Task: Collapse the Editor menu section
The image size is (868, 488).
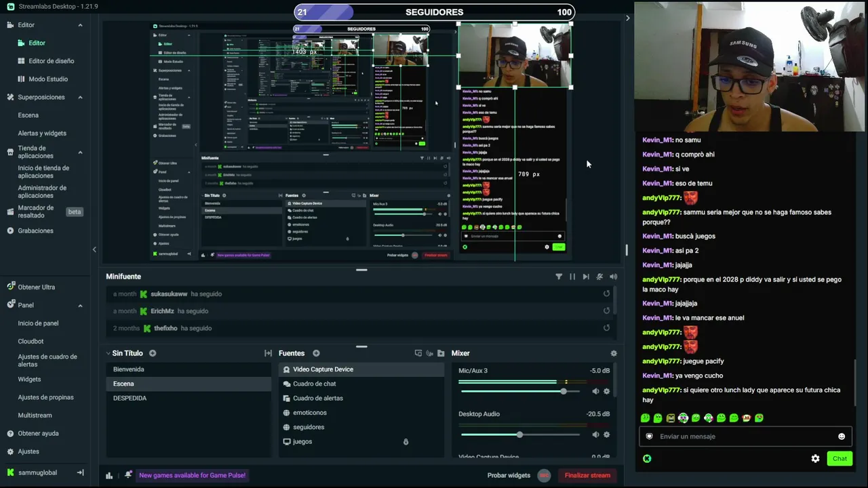Action: [80, 25]
